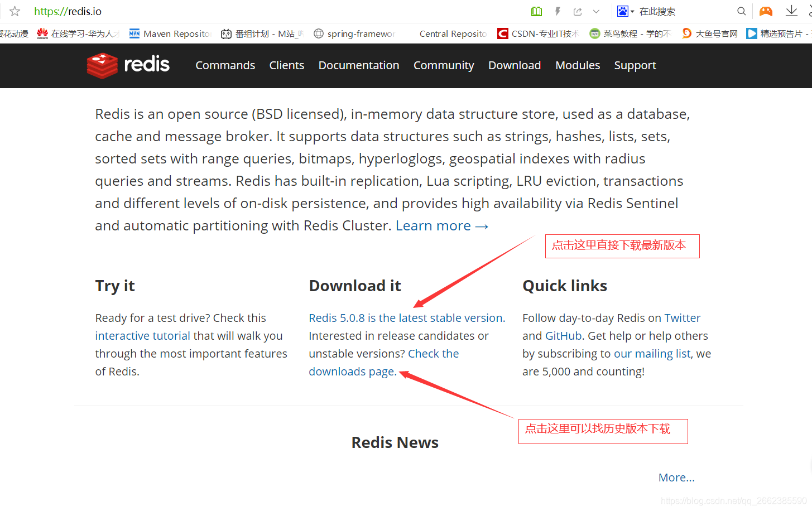Click the Redis News heading

(x=395, y=442)
